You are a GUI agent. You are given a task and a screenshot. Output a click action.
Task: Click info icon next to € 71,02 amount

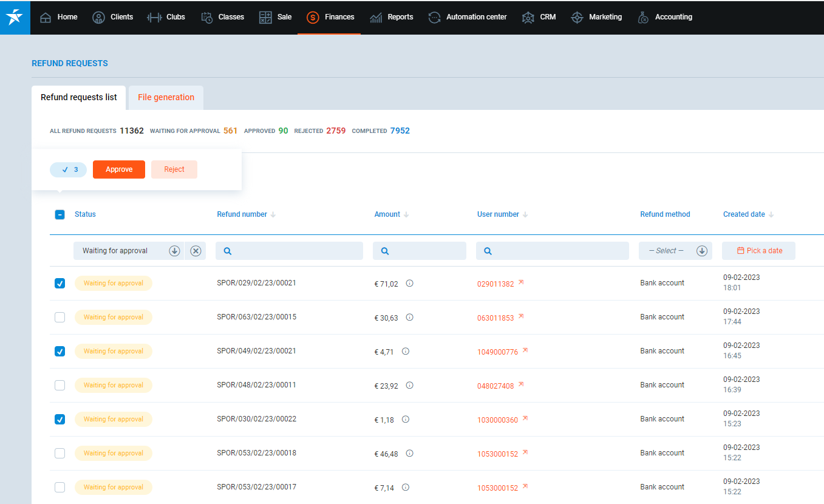click(409, 283)
